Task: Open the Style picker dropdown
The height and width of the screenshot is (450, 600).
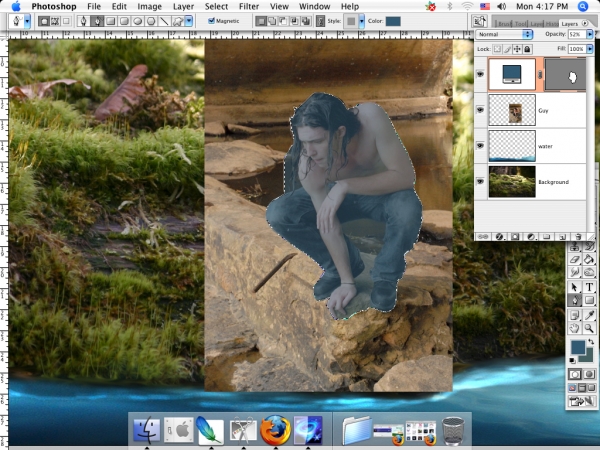Action: [362, 21]
